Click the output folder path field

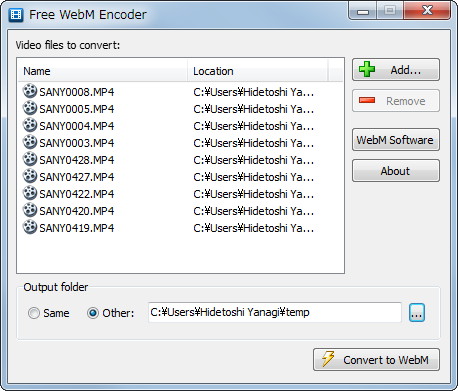[x=275, y=312]
